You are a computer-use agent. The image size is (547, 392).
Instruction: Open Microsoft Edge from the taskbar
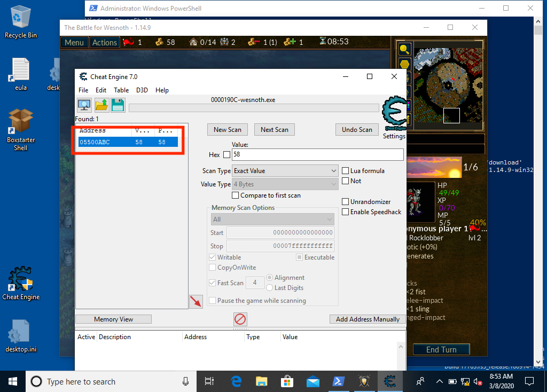coord(236,381)
